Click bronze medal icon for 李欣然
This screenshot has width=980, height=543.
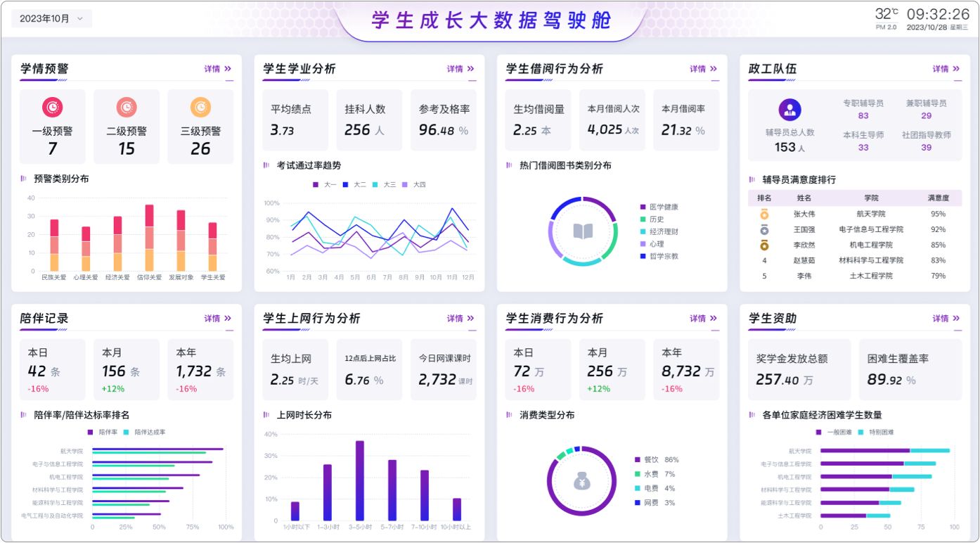coord(764,245)
